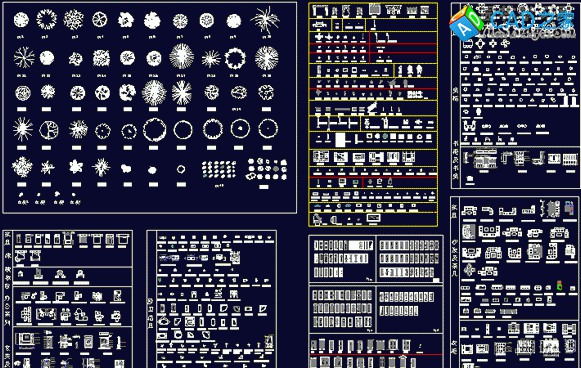This screenshot has width=581, height=368.
Task: Select the circular tree with branching trunk inside
Action: (49, 130)
